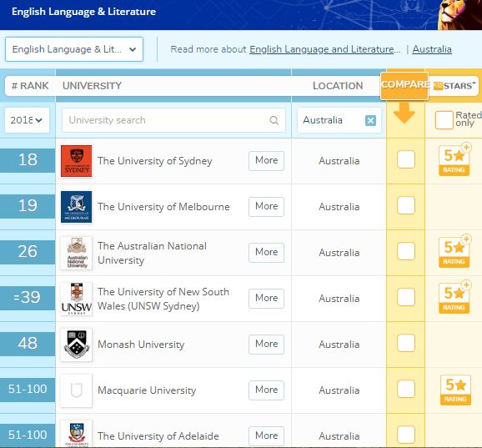The width and height of the screenshot is (482, 448).
Task: Click the magnifier icon in university search
Action: 274,120
